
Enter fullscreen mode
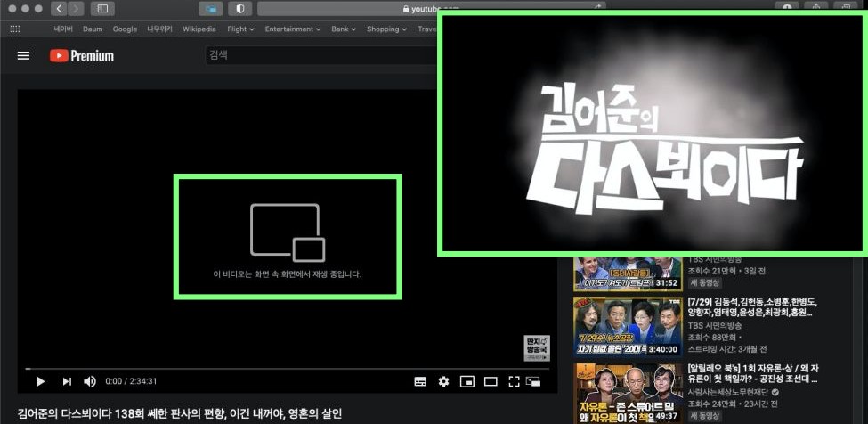[514, 381]
